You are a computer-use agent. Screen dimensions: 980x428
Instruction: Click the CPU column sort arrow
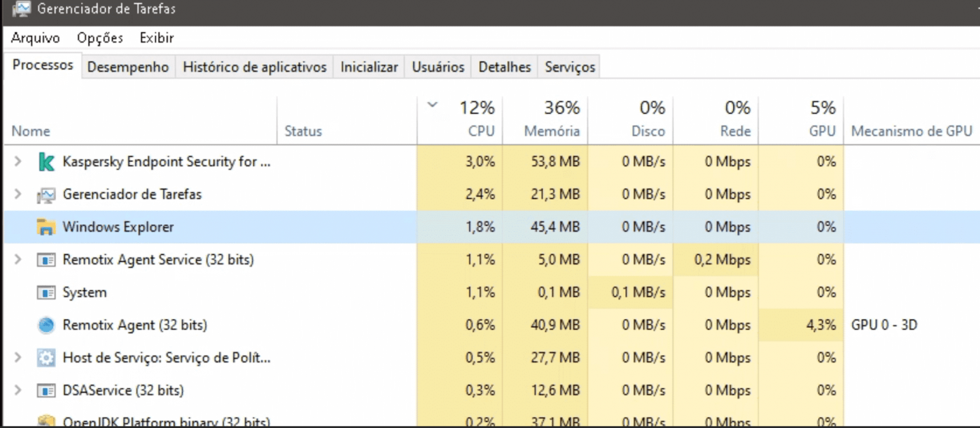tap(431, 105)
